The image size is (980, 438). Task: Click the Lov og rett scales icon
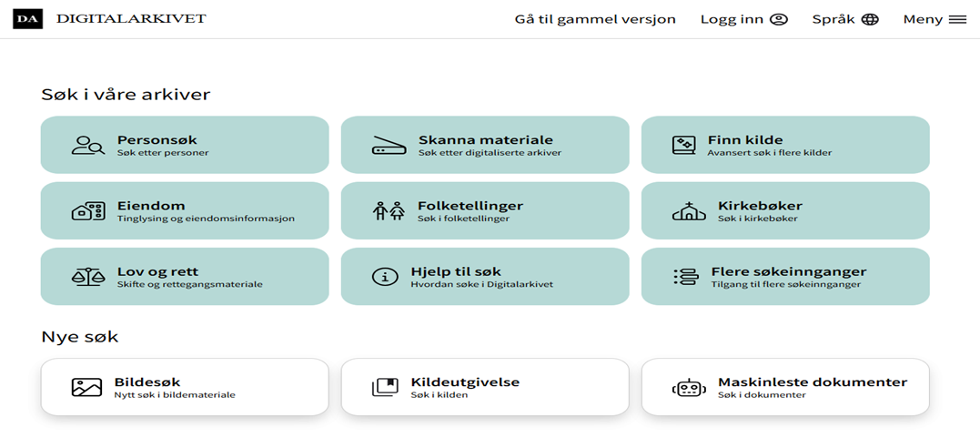point(87,277)
